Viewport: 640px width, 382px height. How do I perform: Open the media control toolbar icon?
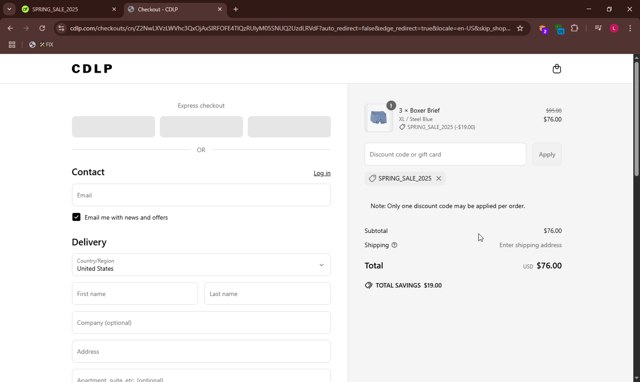tap(598, 28)
